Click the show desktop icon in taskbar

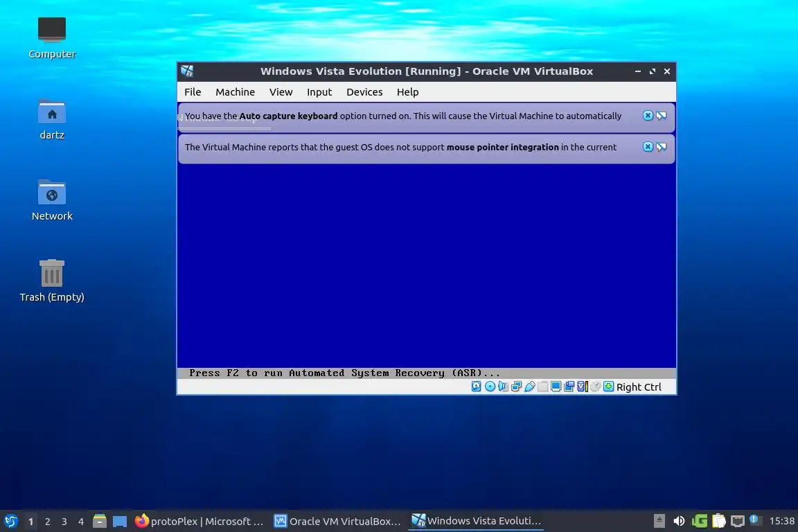[x=120, y=521]
